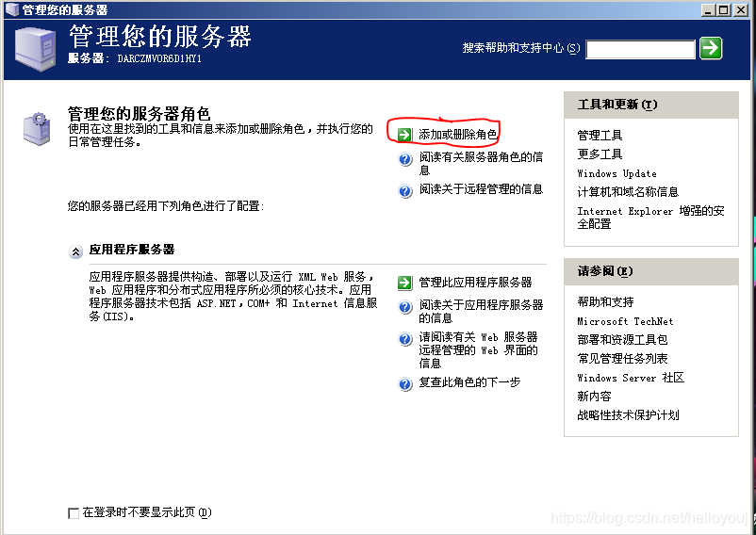Check 在登录时不要显示此页 checkbox
Viewport: 756px width, 535px height.
(74, 512)
